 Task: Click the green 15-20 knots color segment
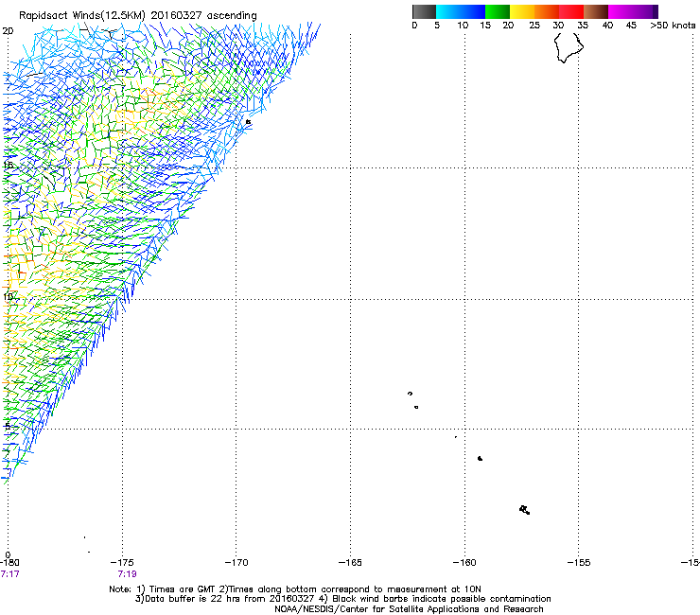coord(498,11)
